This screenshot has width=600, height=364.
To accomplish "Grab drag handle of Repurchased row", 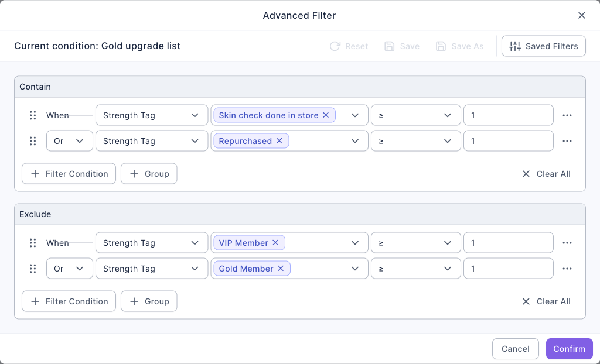I will pos(33,141).
